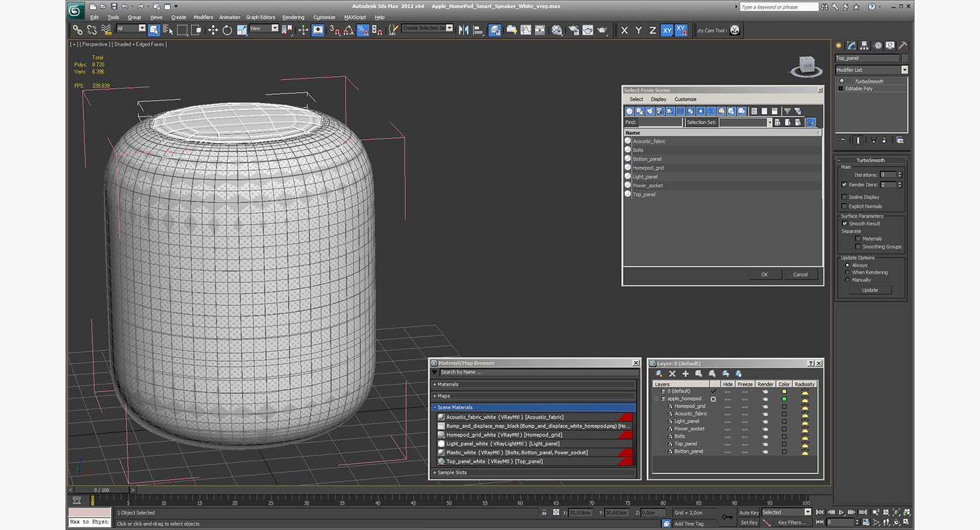The image size is (980, 530).
Task: Restrict transforms to Z axis
Action: (653, 30)
